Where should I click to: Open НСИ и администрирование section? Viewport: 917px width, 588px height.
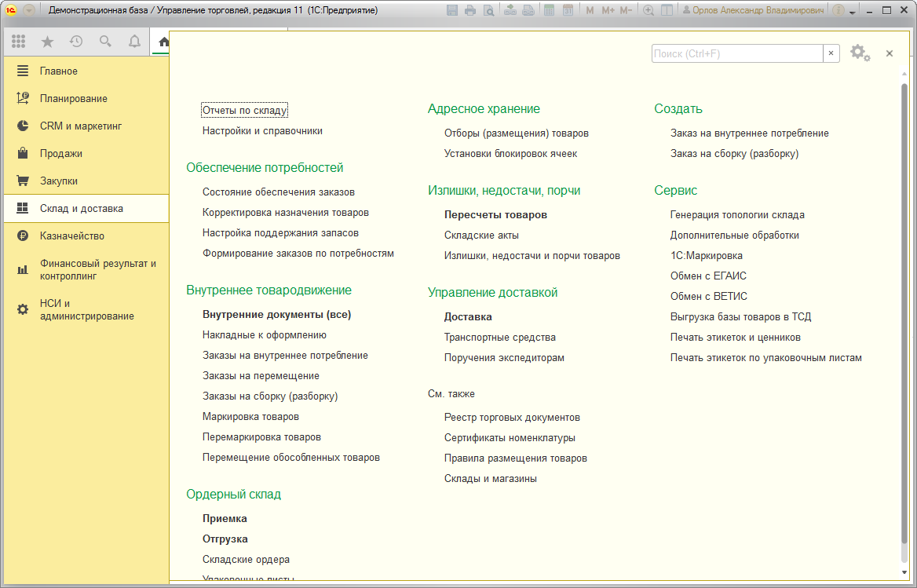coord(86,310)
